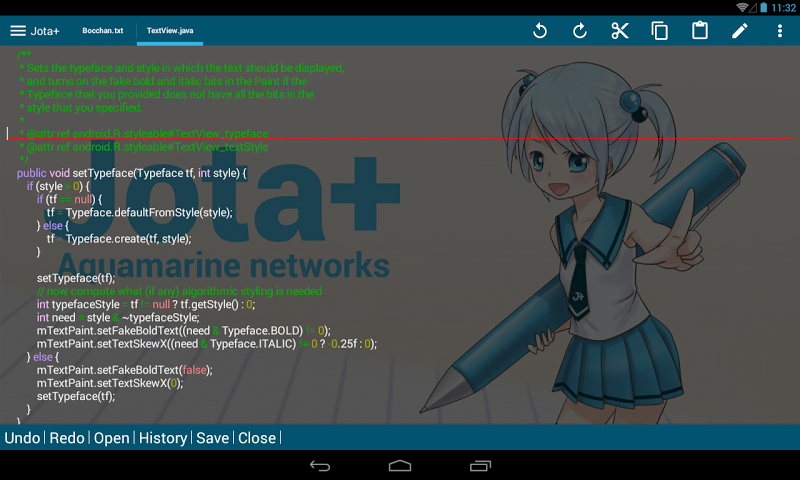Tap Save in the bottom bar
Screen dimensions: 800x480
coord(212,438)
